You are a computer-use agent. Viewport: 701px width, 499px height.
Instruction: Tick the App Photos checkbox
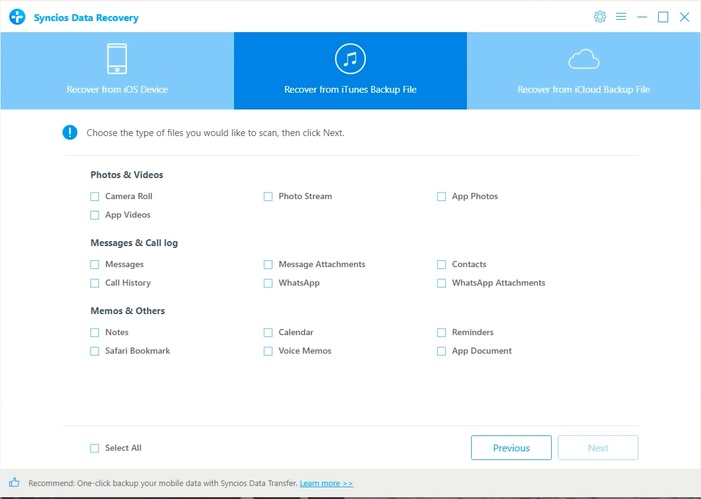pyautogui.click(x=441, y=196)
